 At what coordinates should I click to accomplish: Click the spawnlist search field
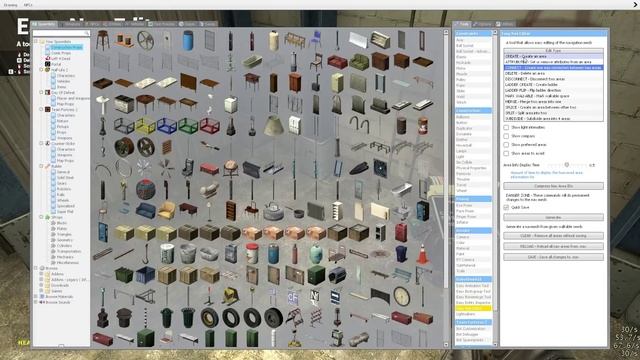coord(61,33)
